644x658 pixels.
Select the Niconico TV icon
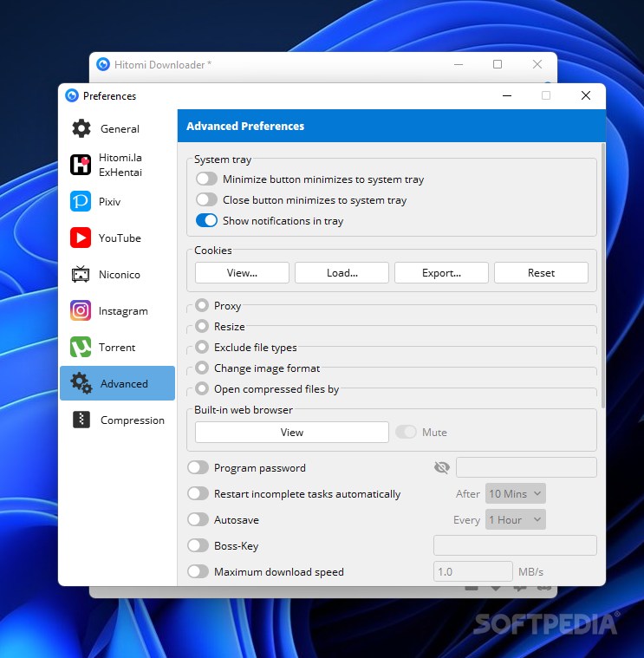pos(80,274)
